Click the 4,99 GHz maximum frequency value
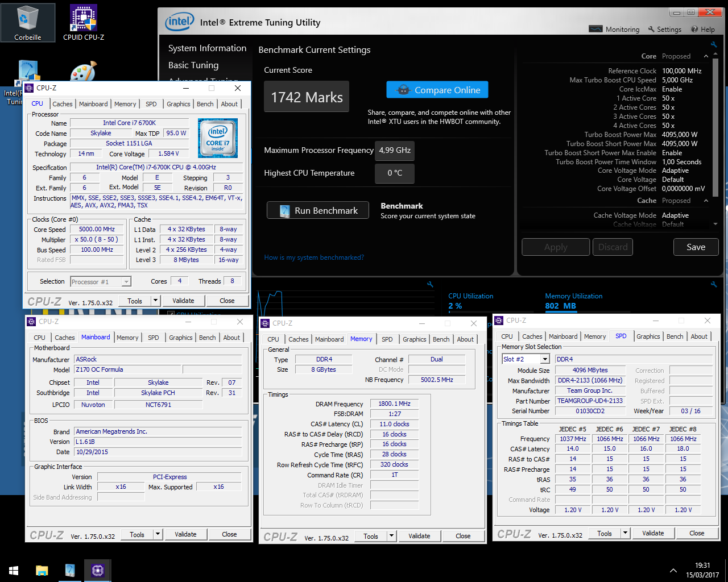This screenshot has height=582, width=728. click(x=395, y=151)
